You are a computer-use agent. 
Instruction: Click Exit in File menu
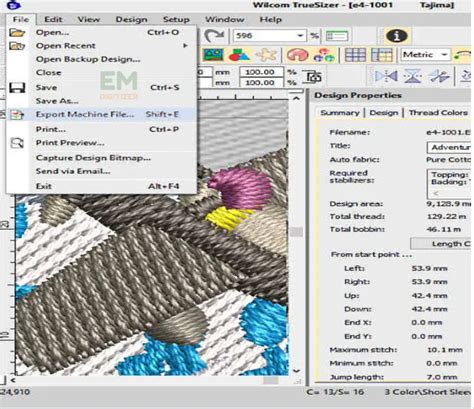click(101, 186)
